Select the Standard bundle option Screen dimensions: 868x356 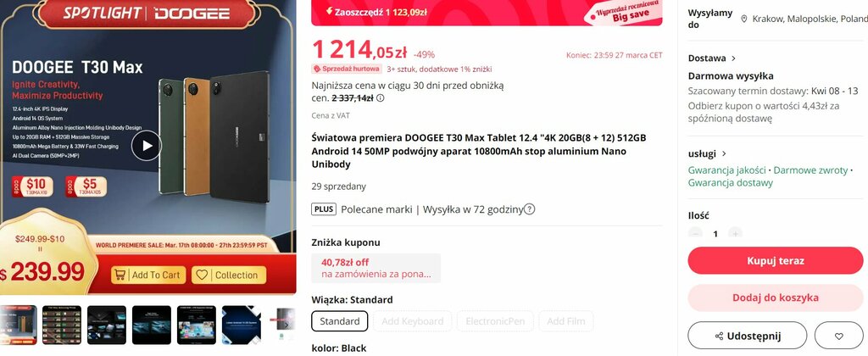click(x=339, y=321)
